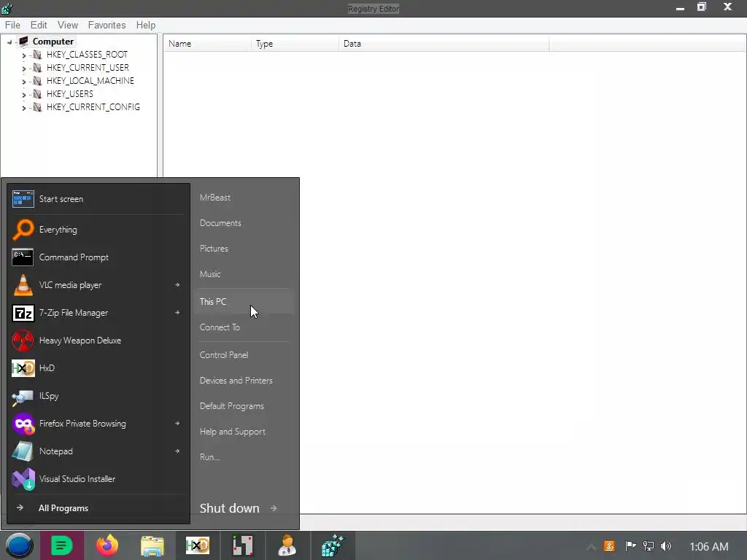The width and height of the screenshot is (747, 560).
Task: Open VLC media player submenu arrow
Action: point(177,285)
